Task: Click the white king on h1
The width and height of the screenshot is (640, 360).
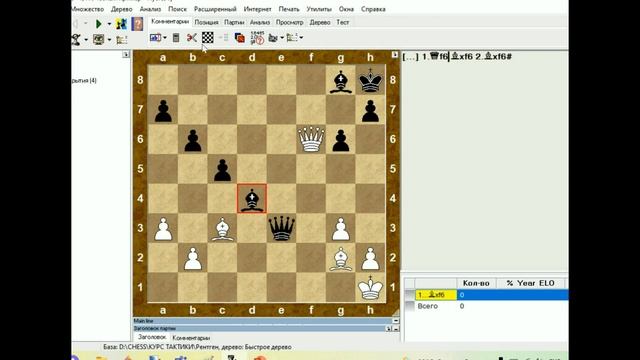Action: coord(370,287)
